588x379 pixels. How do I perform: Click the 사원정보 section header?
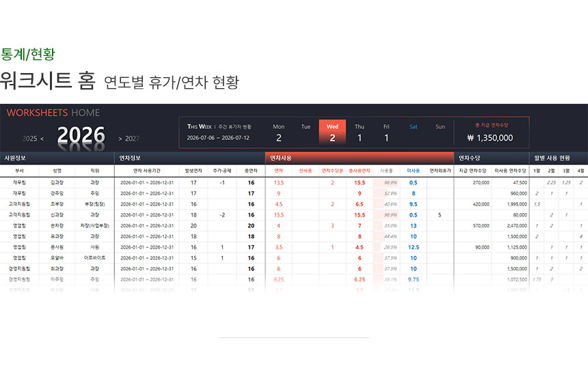(15, 158)
